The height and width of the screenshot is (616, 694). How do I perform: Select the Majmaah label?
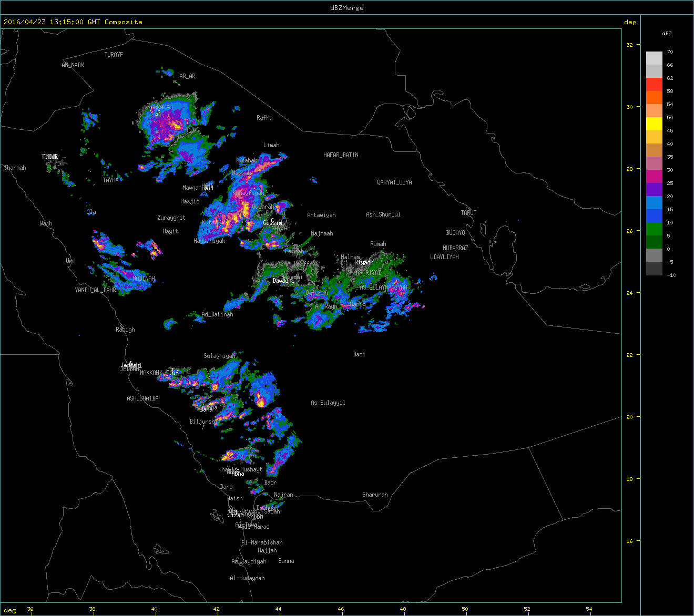[322, 233]
